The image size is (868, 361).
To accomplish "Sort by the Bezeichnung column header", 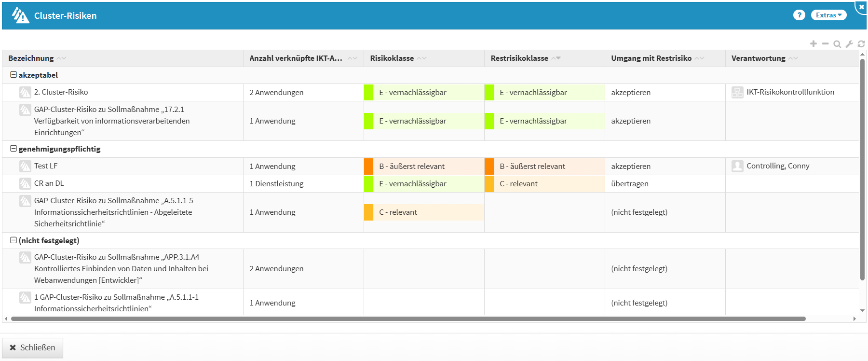I will pos(31,58).
